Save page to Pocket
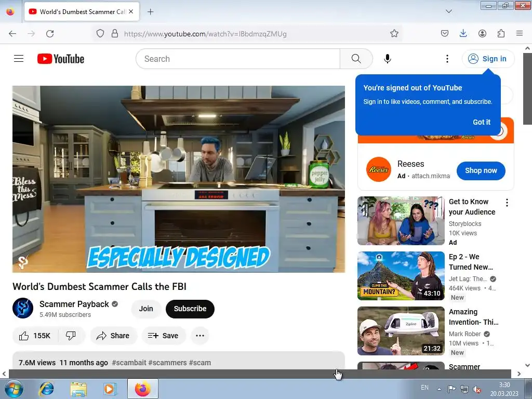The height and width of the screenshot is (399, 532). coord(445,34)
